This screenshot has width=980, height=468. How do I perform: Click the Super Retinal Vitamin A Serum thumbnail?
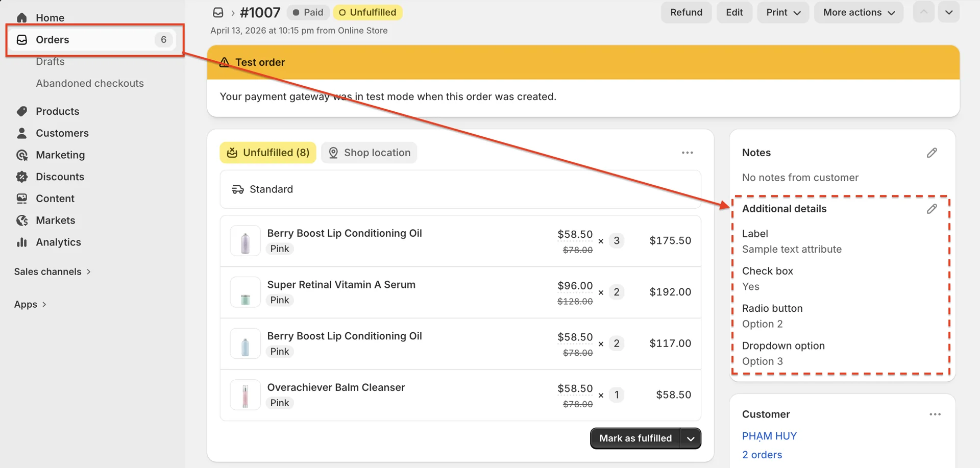(245, 292)
